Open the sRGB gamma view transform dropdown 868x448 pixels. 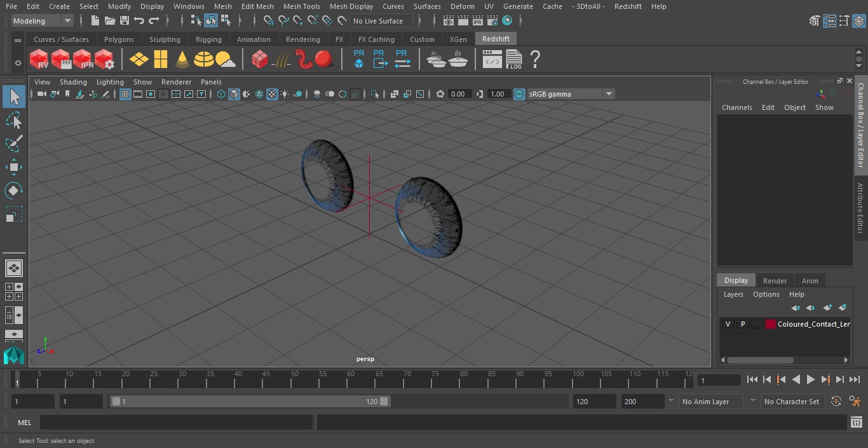571,94
